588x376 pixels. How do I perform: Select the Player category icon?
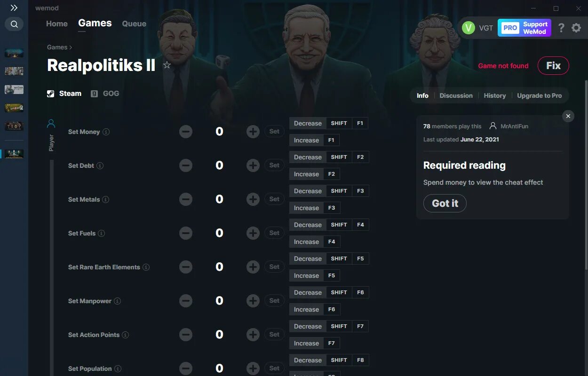click(51, 124)
